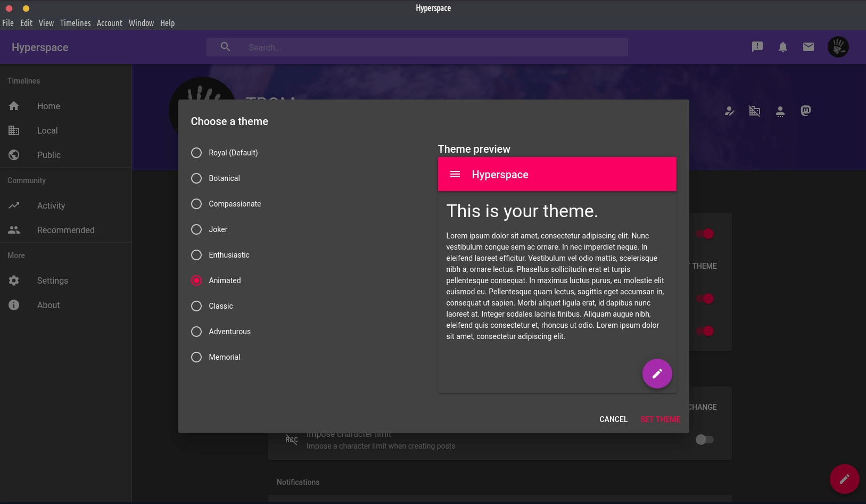Image resolution: width=866 pixels, height=504 pixels.
Task: Pick the Royal (Default) theme
Action: 196,153
